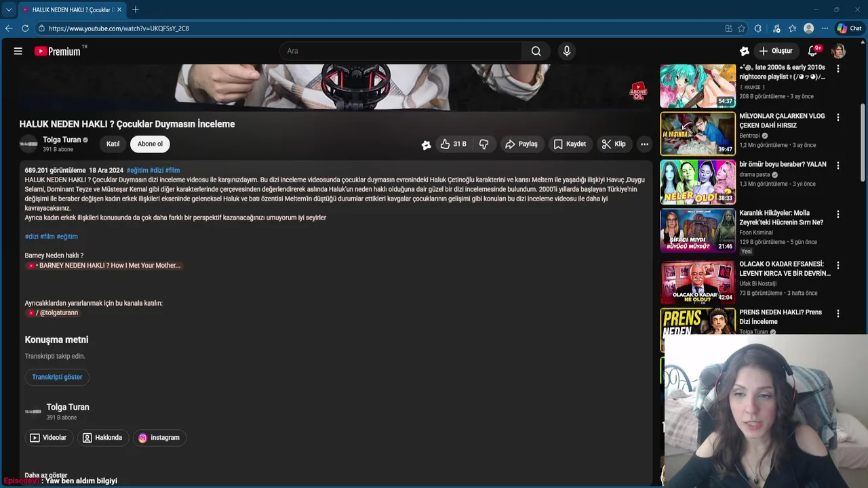Image resolution: width=868 pixels, height=488 pixels.
Task: Open the channel instagram chip
Action: 159,438
